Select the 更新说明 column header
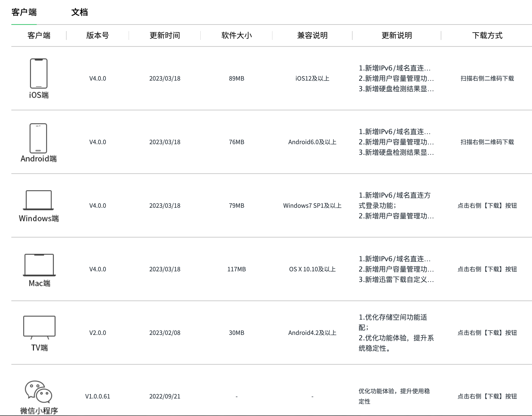 (397, 35)
